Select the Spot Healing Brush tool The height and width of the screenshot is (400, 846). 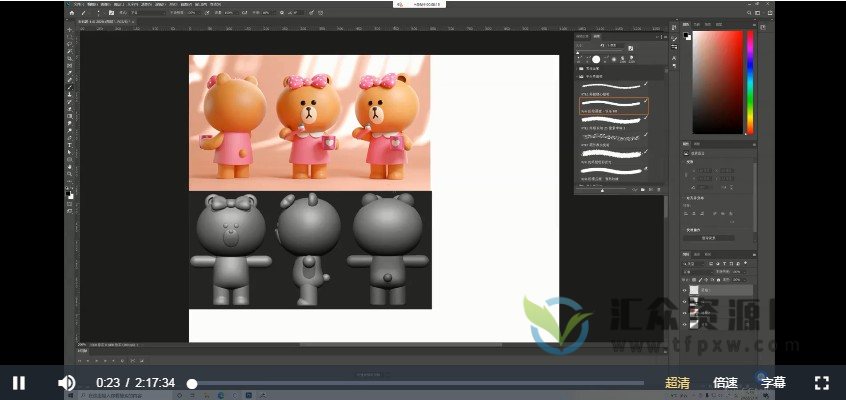70,79
